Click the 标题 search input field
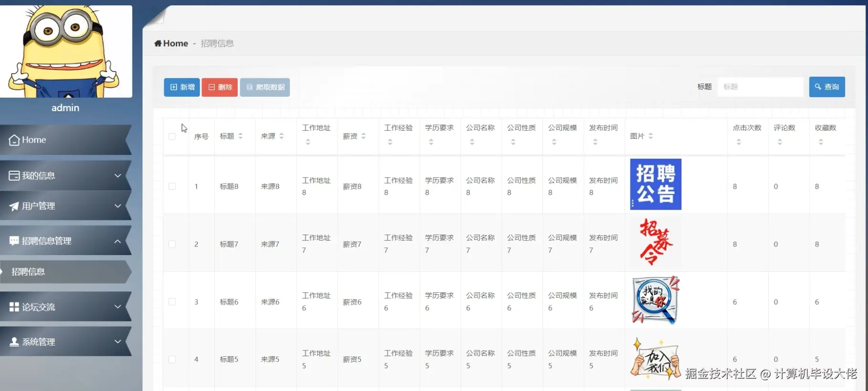This screenshot has width=868, height=391. pos(761,87)
